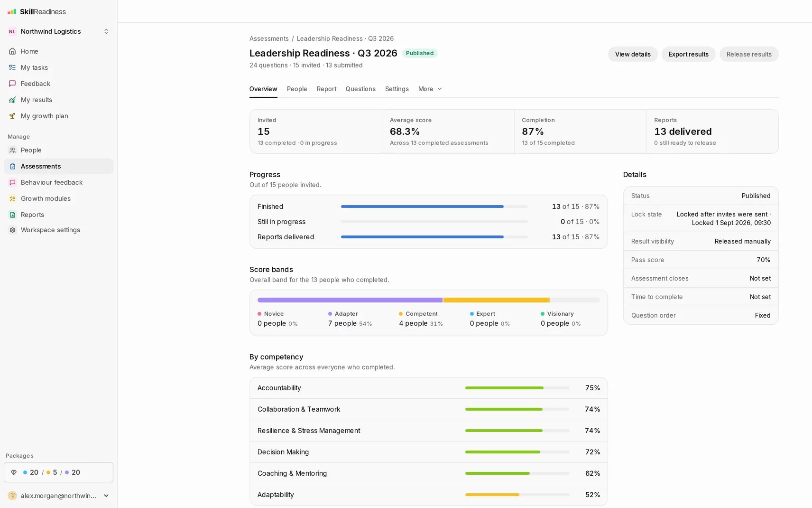
Task: Click the Workspace settings gear icon
Action: (x=12, y=230)
